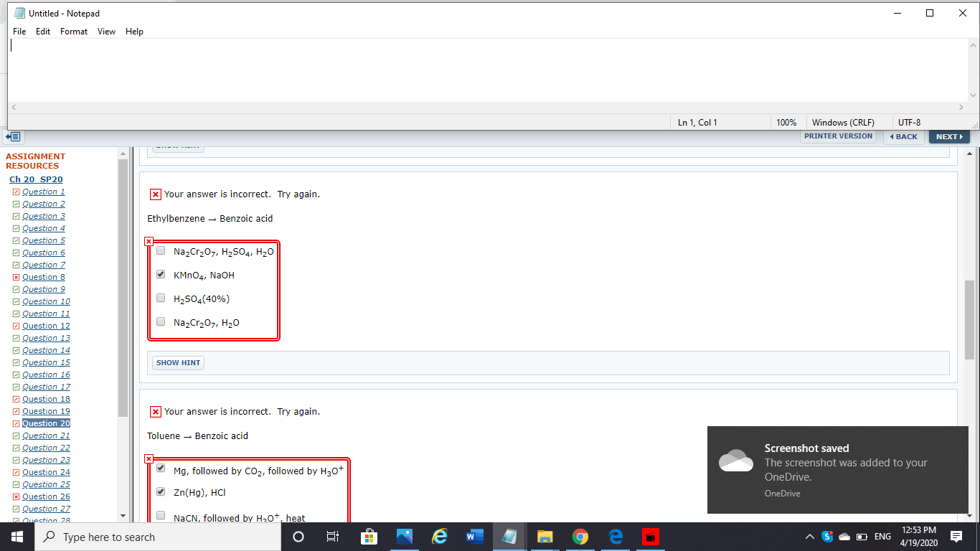Uncheck the KMnO4, NaOH answer option

click(160, 273)
